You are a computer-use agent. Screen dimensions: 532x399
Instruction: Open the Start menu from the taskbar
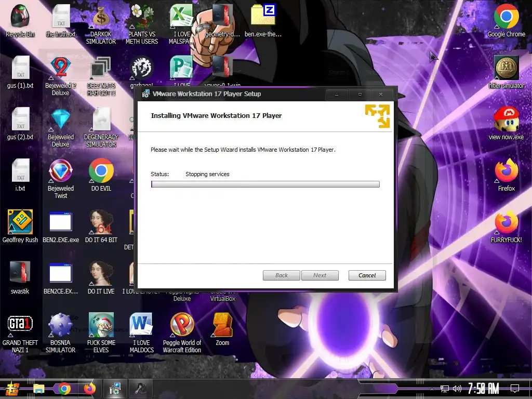(x=12, y=389)
